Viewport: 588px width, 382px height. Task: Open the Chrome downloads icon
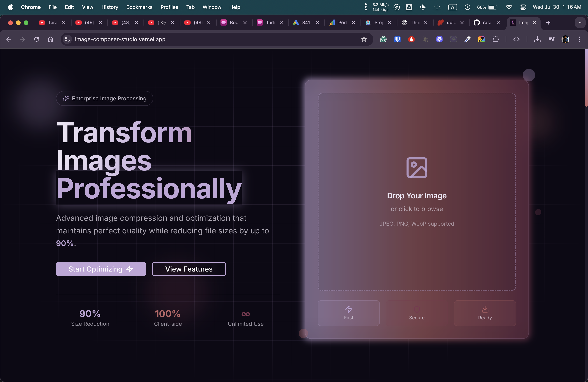pos(537,39)
